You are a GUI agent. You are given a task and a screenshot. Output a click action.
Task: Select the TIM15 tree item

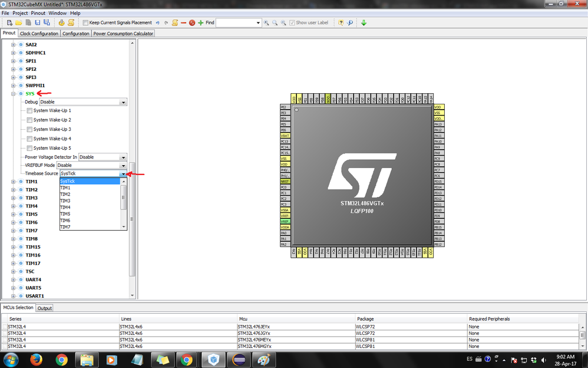[33, 247]
